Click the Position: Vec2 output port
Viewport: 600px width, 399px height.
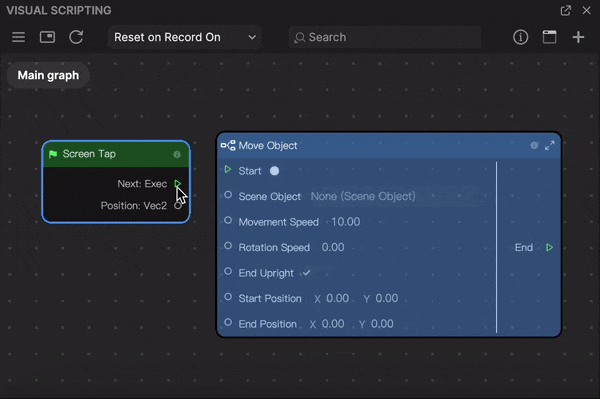pos(178,206)
